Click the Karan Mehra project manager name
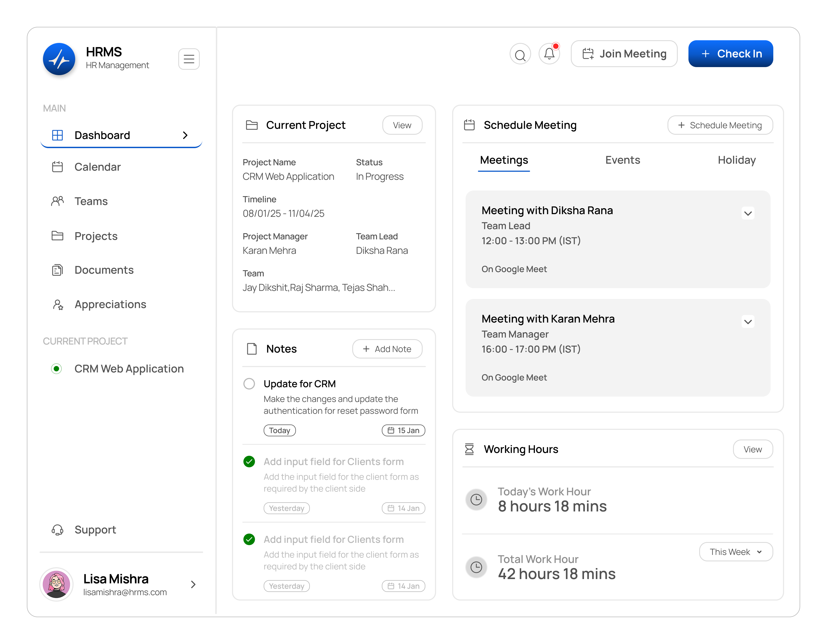The height and width of the screenshot is (644, 827). click(x=269, y=250)
